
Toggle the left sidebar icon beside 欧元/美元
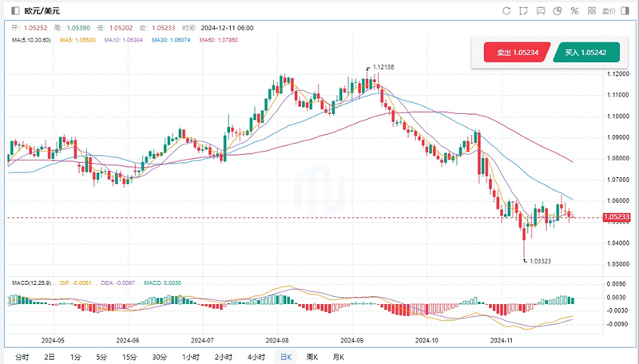(x=17, y=11)
